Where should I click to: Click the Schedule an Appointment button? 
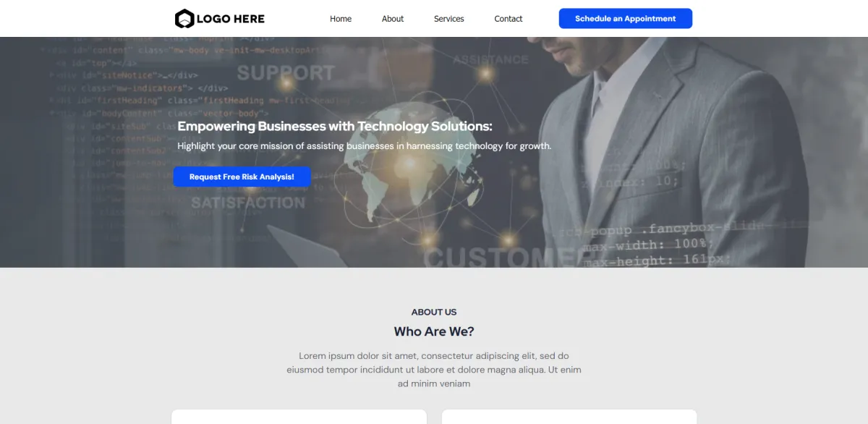pyautogui.click(x=626, y=19)
